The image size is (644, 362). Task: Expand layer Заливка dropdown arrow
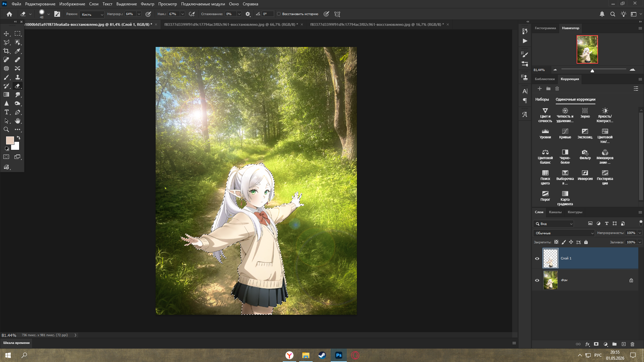[x=640, y=242]
